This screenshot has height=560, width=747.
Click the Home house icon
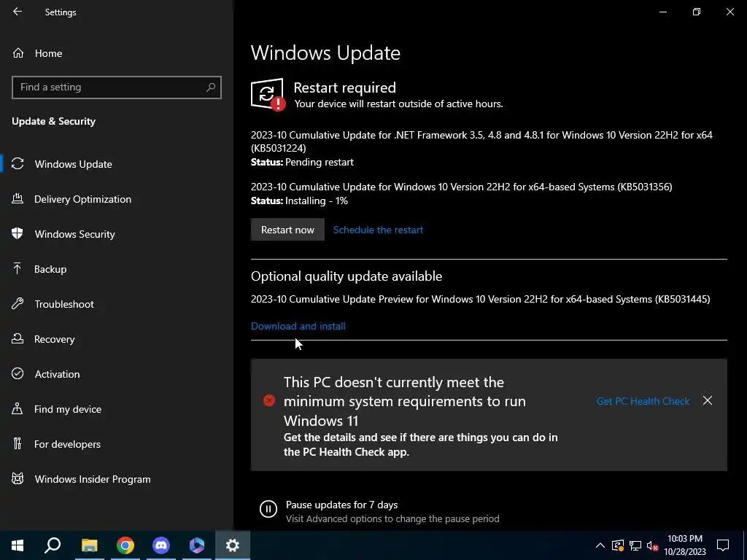[x=18, y=53]
